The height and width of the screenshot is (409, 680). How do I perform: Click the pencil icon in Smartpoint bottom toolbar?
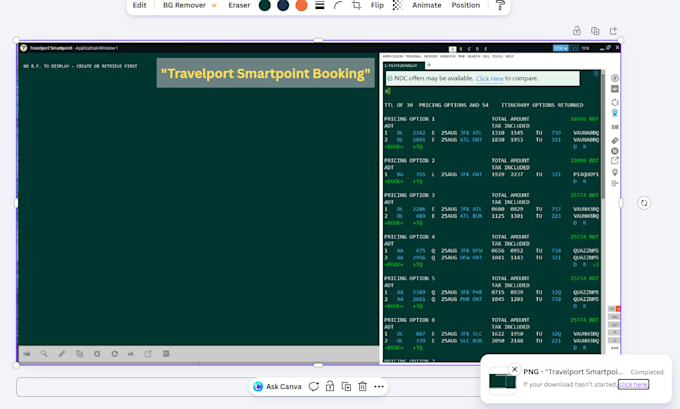coord(62,354)
